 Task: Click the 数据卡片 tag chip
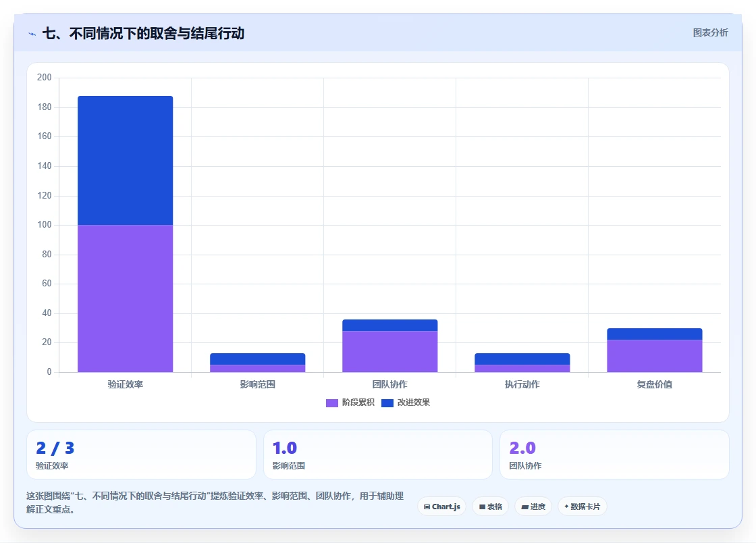tap(582, 507)
